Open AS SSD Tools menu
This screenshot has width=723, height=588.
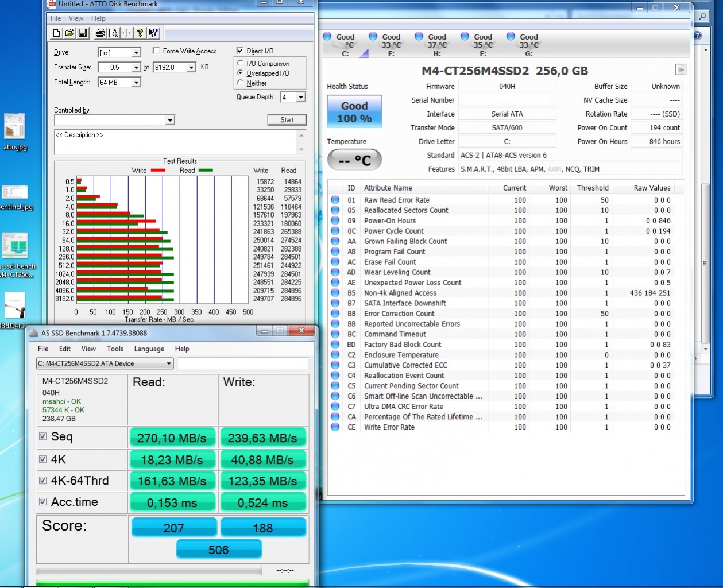[115, 349]
